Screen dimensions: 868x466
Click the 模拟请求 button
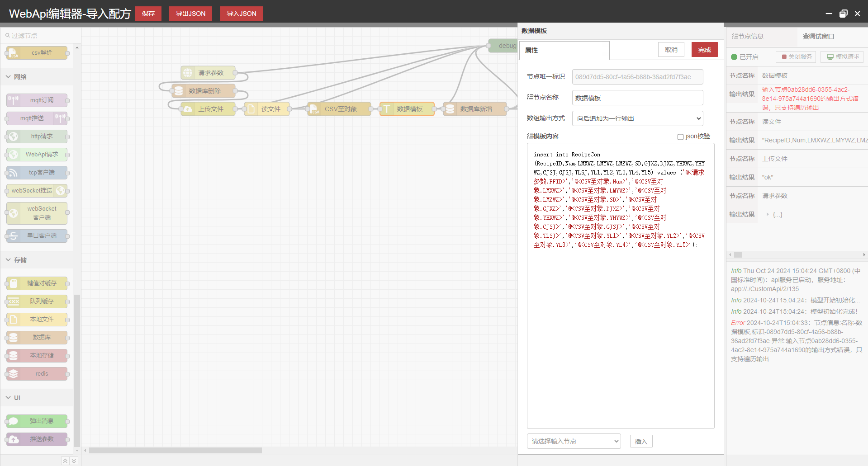[x=842, y=57]
